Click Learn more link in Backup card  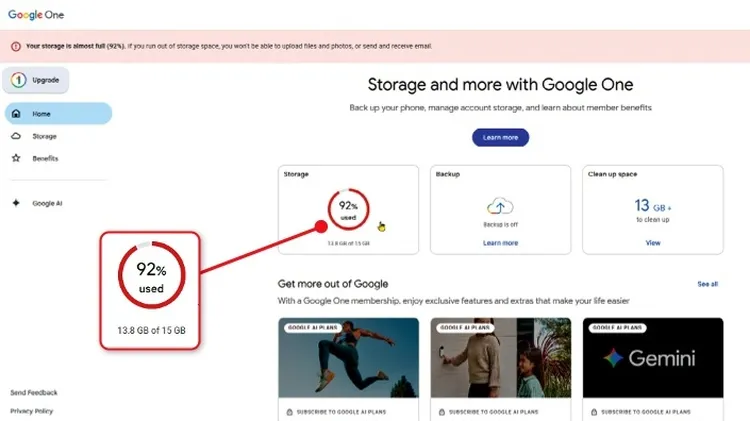click(500, 243)
